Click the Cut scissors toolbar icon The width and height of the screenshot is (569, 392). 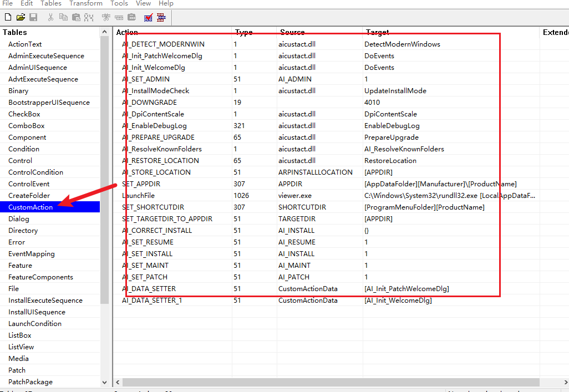pos(51,18)
